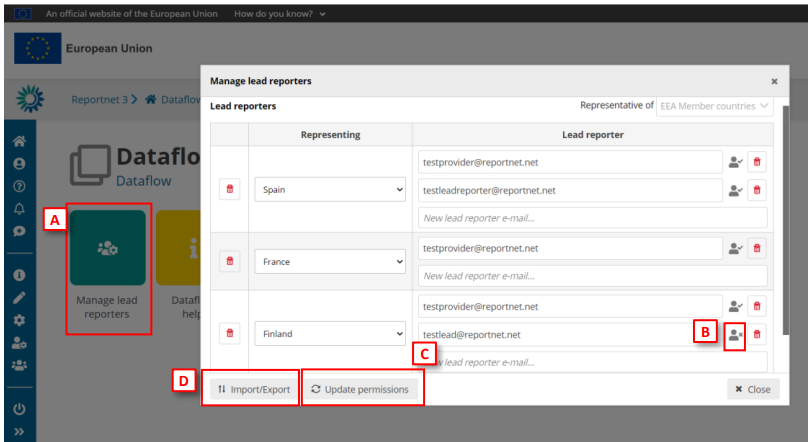Delete the France representative row
Image resolution: width=811 pixels, height=442 pixels.
tap(230, 261)
